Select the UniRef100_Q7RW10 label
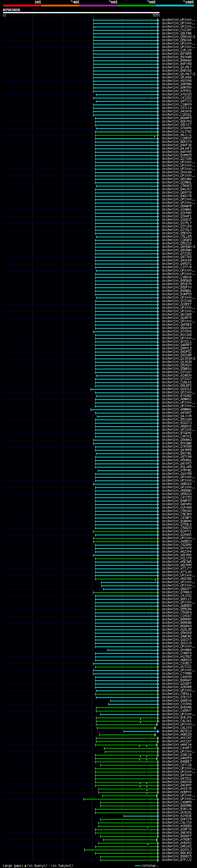197x868 pixels. (177, 592)
